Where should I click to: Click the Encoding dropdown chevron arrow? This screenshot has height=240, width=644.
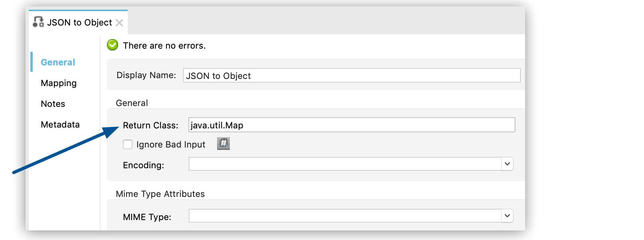coord(507,163)
